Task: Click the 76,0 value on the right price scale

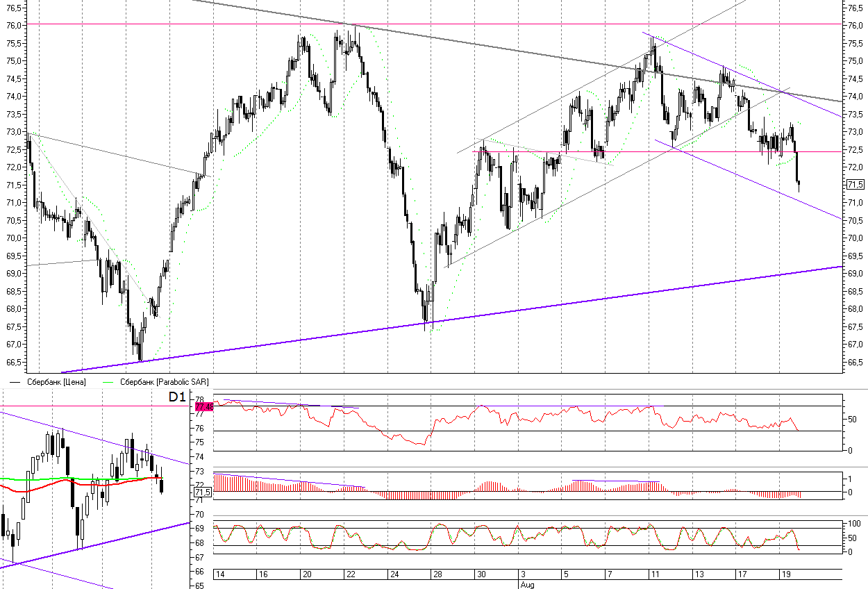Action: pos(856,26)
